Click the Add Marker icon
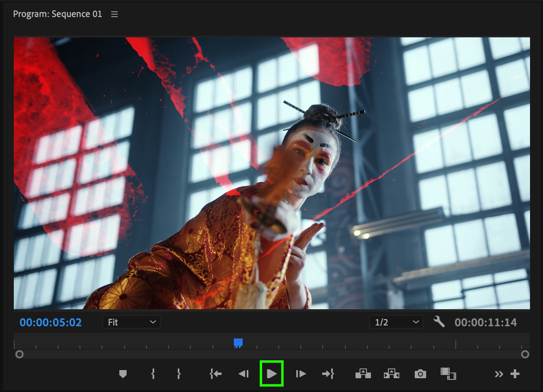Screen dimensions: 543x392 tap(123, 374)
